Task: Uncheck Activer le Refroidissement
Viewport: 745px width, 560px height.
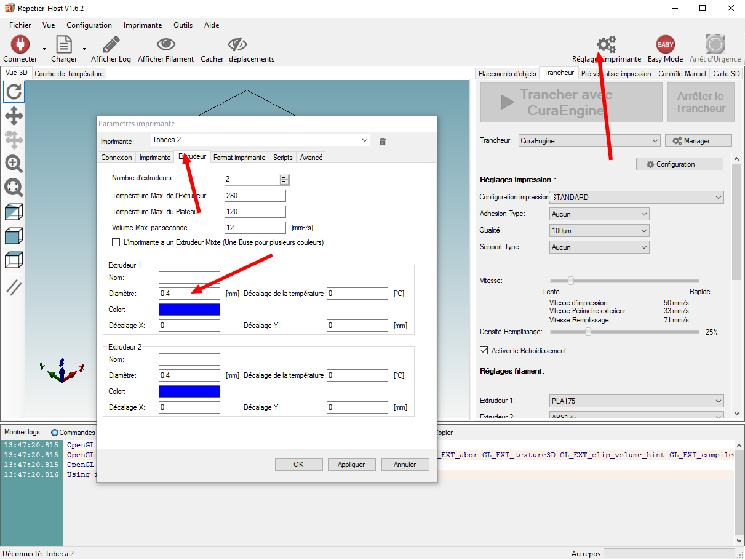Action: click(484, 351)
